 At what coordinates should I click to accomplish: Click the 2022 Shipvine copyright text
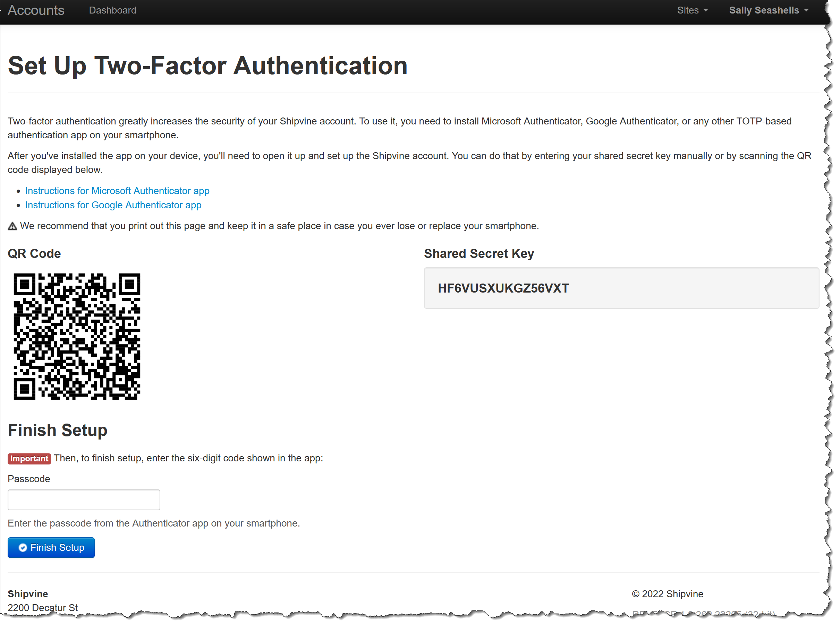click(667, 594)
